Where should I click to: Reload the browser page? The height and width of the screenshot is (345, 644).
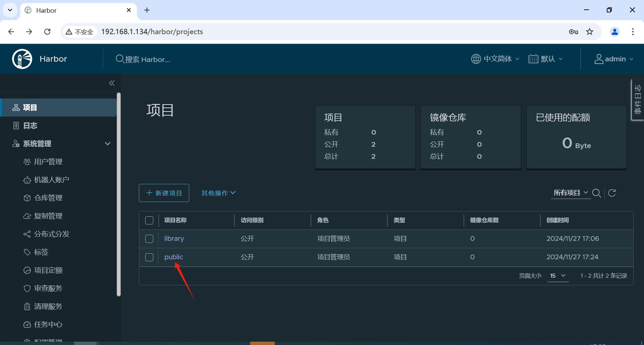tap(47, 32)
